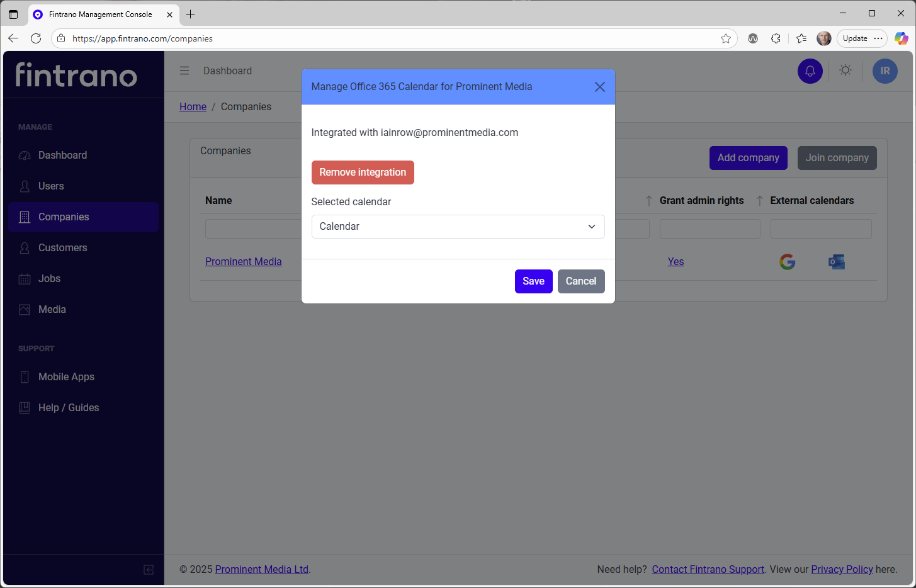Viewport: 916px width, 588px height.
Task: Click the browser Update button
Action: click(x=862, y=39)
